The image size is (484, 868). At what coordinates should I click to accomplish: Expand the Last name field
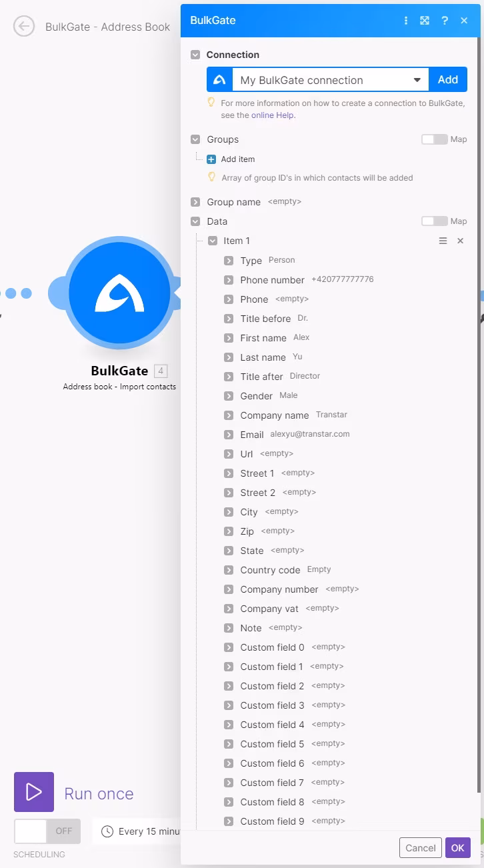click(229, 357)
